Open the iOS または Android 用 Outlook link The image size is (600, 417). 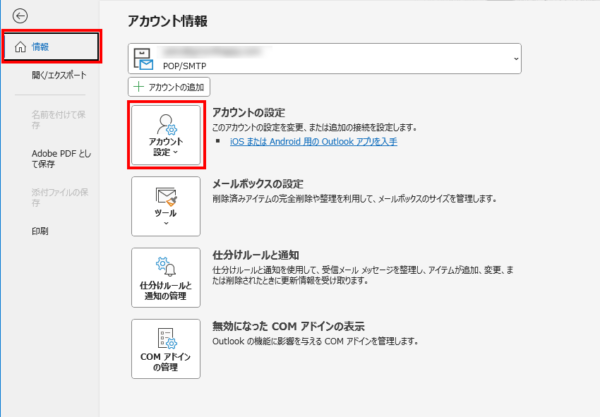pos(312,142)
